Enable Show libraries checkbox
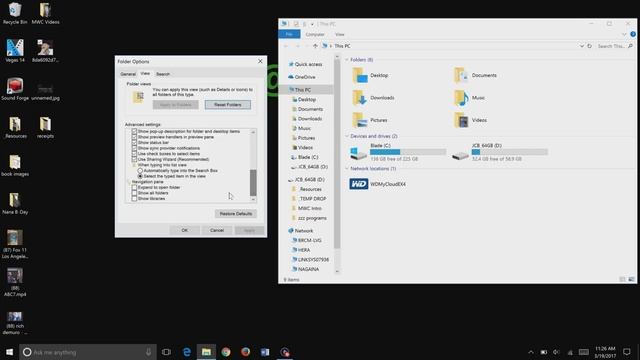Image resolution: width=640 pixels, height=360 pixels. [x=134, y=198]
